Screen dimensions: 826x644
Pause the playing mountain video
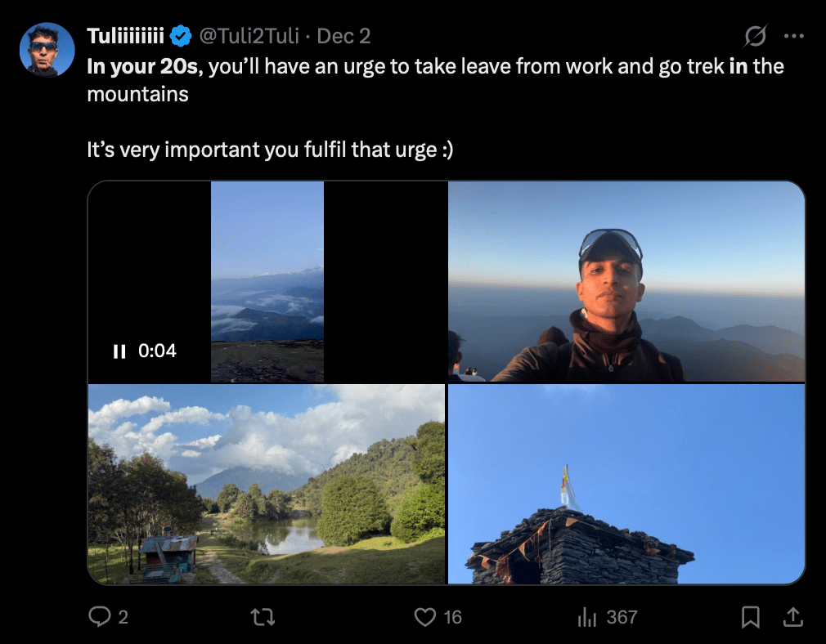[x=119, y=351]
